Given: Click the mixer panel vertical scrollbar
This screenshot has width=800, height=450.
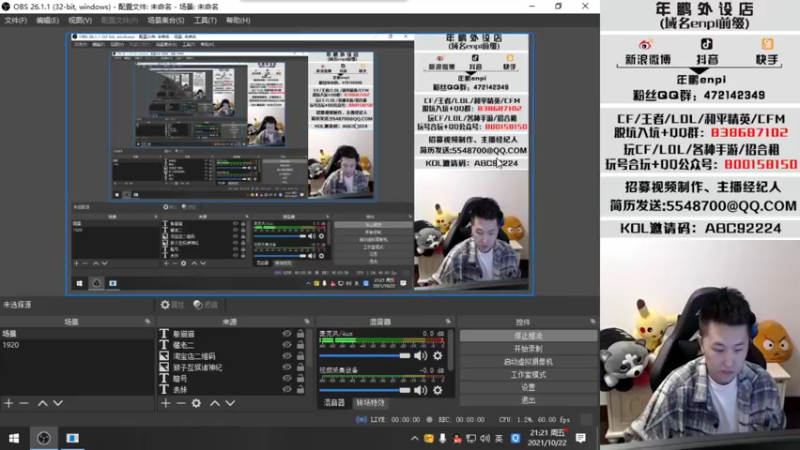Looking at the screenshot, I should [x=451, y=349].
